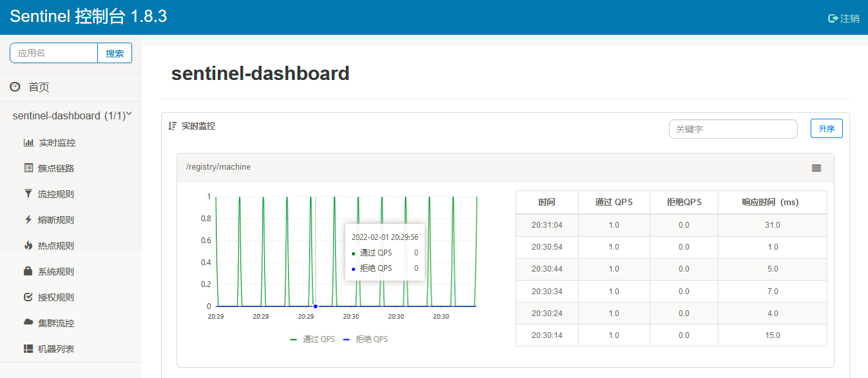The height and width of the screenshot is (378, 868).
Task: Click the /registry/machine resource name
Action: pyautogui.click(x=218, y=167)
